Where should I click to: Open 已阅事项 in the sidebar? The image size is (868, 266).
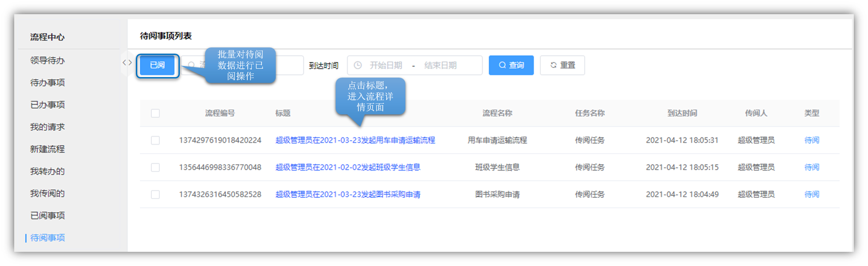point(48,215)
